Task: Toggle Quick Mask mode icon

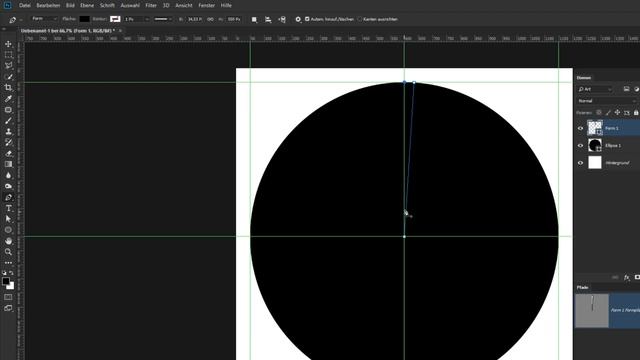Action: pos(8,297)
